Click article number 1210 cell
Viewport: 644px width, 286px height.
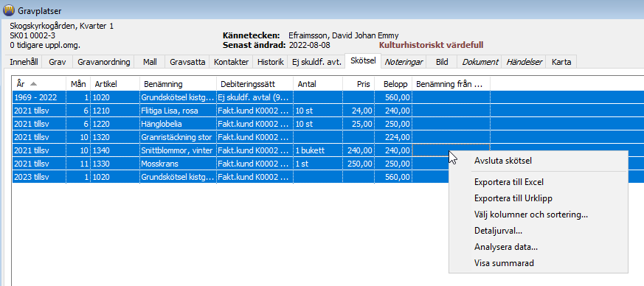coord(115,111)
